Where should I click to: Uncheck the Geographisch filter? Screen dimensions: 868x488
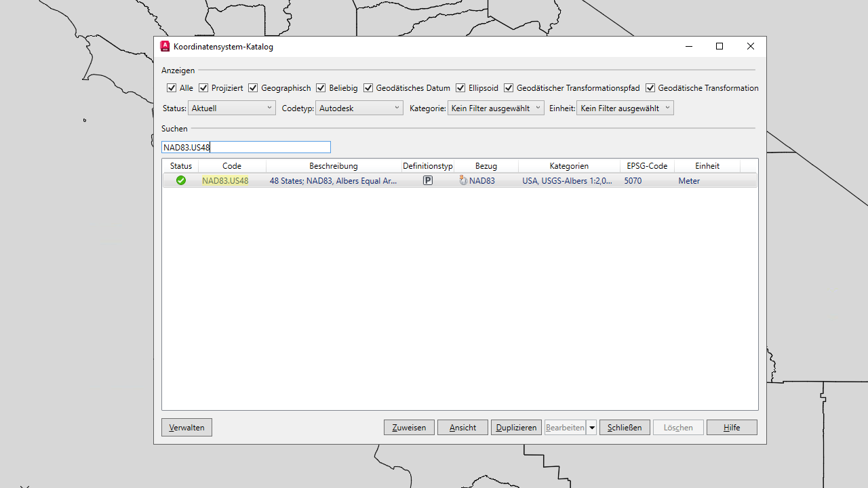tap(253, 88)
